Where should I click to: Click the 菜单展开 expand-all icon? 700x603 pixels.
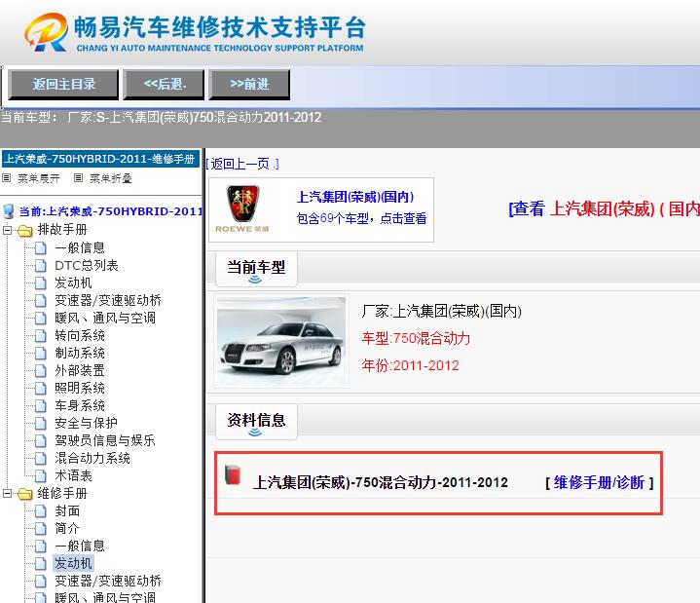click(x=6, y=178)
